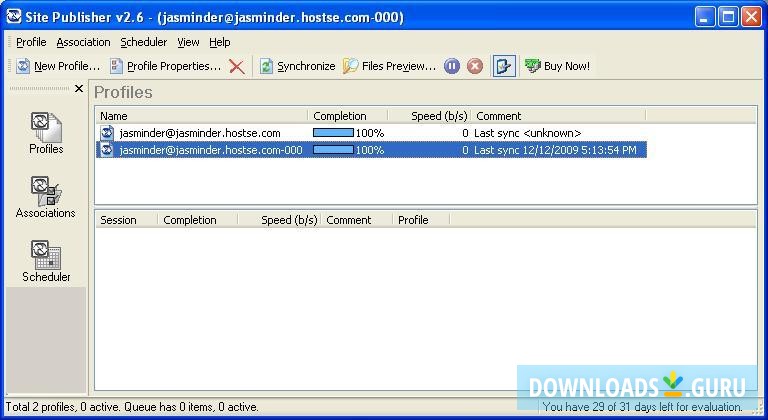Click the red stop icon in the toolbar
768x420 pixels.
pyautogui.click(x=474, y=66)
